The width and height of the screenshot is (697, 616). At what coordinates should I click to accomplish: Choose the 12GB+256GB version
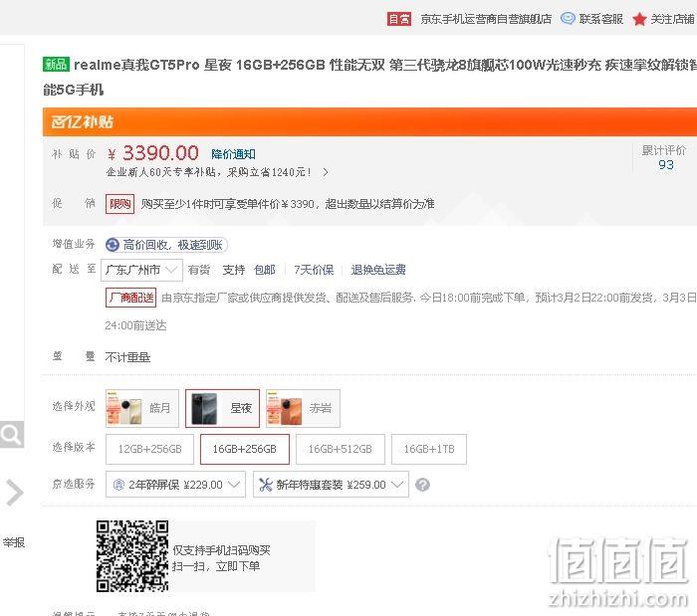149,449
